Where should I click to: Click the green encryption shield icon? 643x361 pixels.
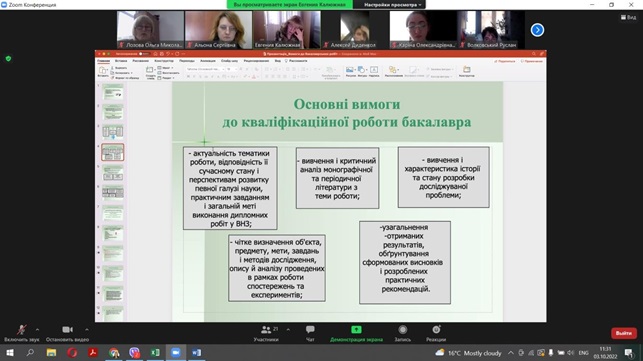(x=8, y=59)
